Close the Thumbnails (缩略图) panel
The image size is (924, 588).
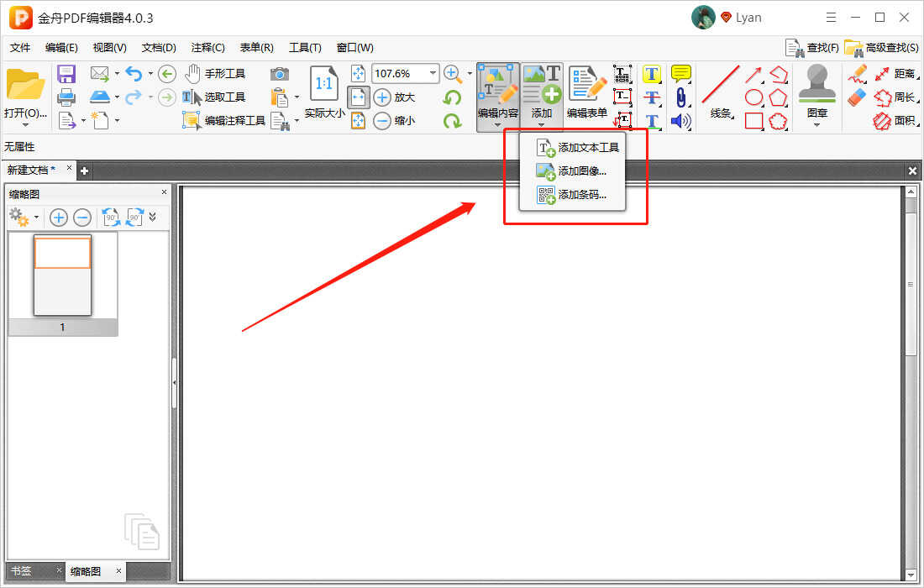pyautogui.click(x=164, y=192)
